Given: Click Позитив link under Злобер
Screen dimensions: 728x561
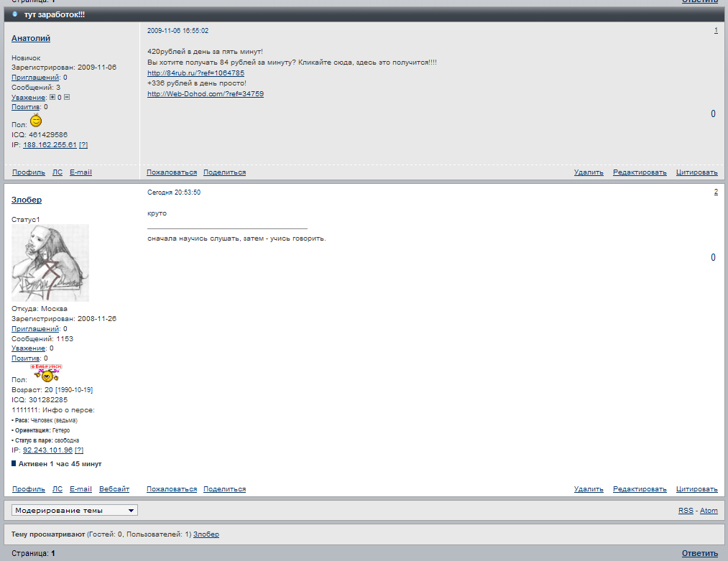Looking at the screenshot, I should point(26,358).
